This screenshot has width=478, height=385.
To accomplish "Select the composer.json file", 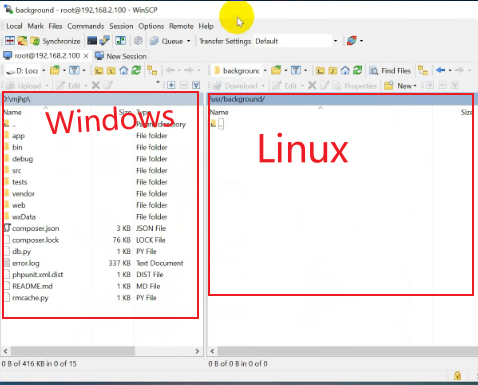I will pyautogui.click(x=36, y=228).
